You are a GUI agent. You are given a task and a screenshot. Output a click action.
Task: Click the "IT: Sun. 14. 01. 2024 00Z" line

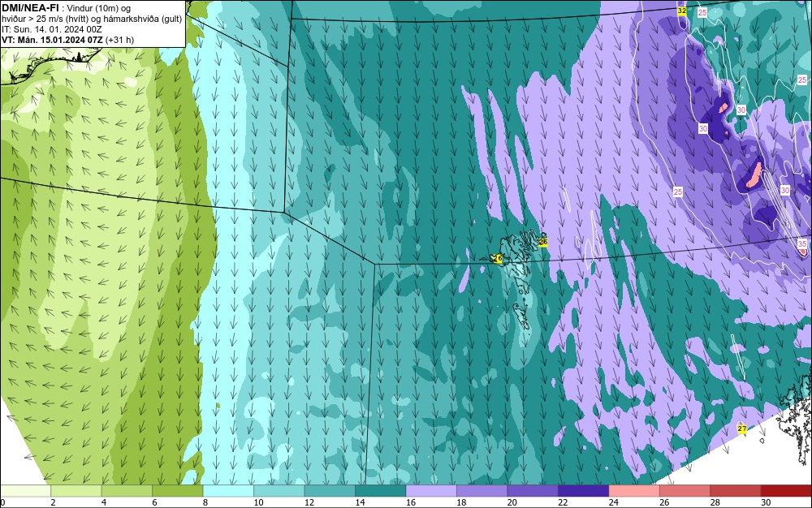coord(52,29)
